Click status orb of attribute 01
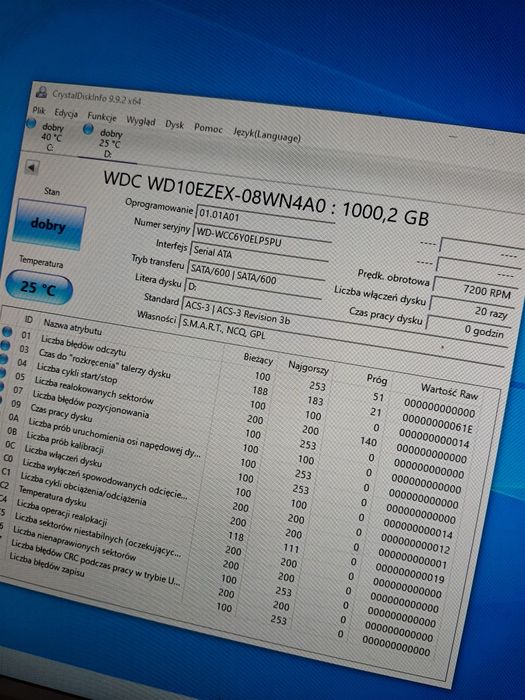This screenshot has width=525, height=700. click(7, 331)
